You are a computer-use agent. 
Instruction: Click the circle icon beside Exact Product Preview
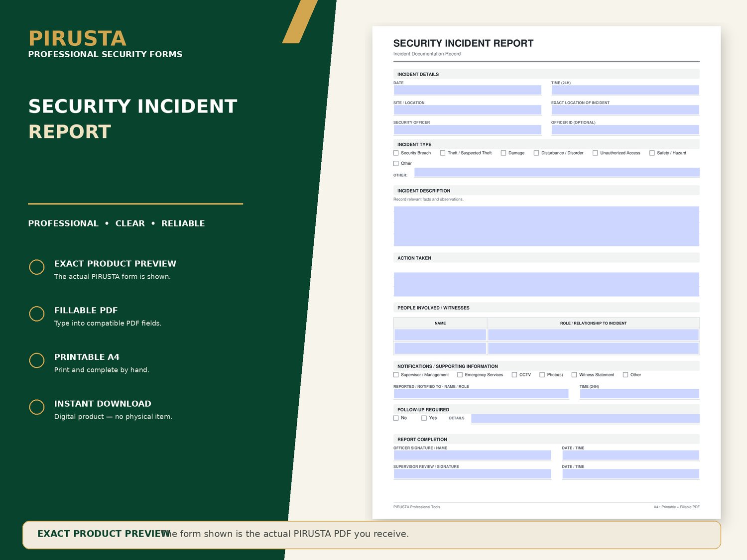[x=37, y=267]
